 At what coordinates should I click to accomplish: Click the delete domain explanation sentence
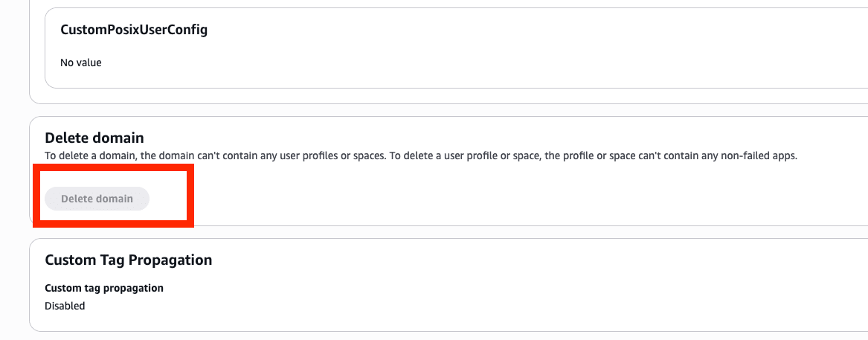click(421, 156)
